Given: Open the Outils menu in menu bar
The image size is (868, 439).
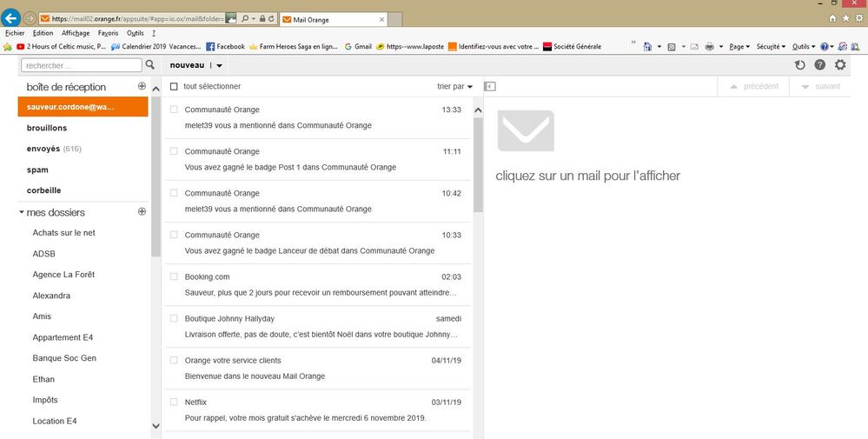Looking at the screenshot, I should [135, 33].
